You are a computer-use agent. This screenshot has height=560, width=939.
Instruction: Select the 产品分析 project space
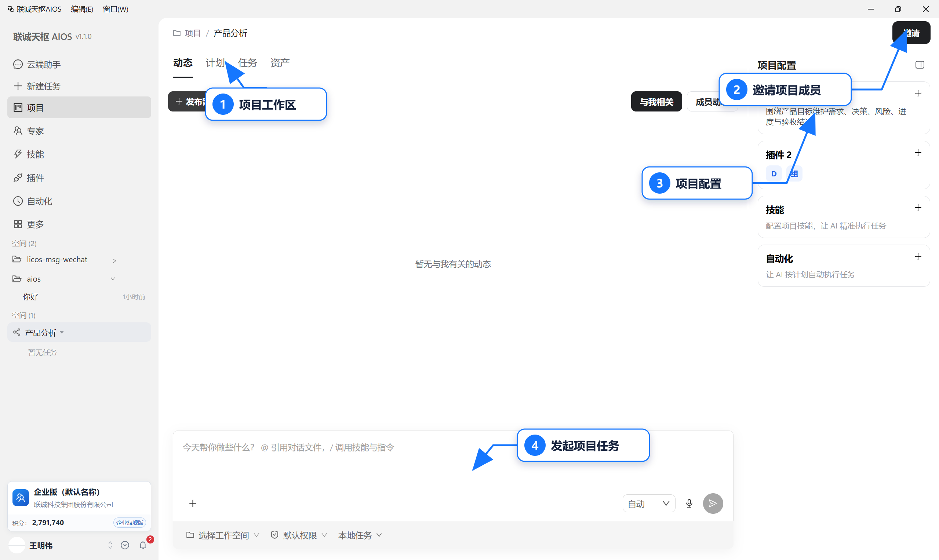pyautogui.click(x=79, y=333)
